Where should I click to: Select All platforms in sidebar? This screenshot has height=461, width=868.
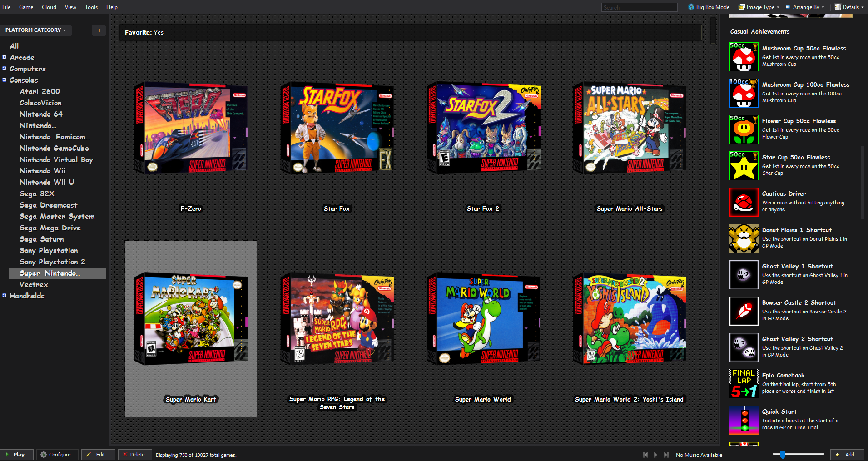tap(14, 46)
